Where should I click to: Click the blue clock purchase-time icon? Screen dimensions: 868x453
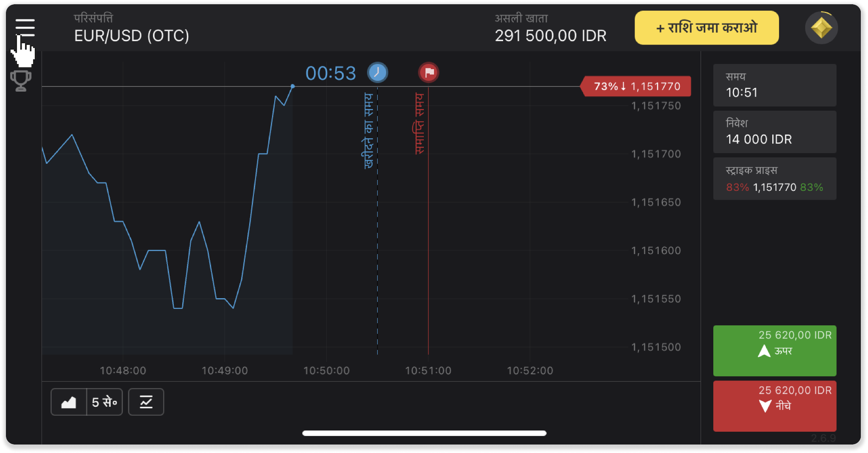tap(377, 73)
